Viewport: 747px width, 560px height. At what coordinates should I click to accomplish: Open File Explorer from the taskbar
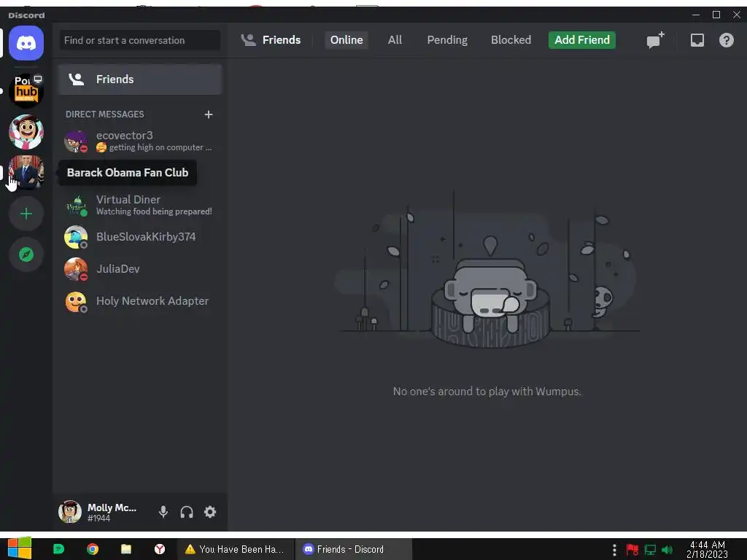(125, 549)
